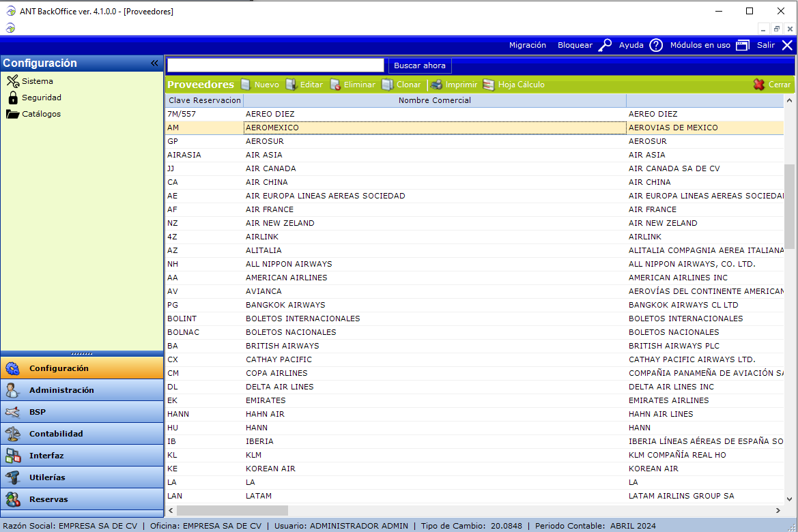Viewport: 798px width, 532px height.
Task: Focus the provider search text field
Action: [276, 65]
